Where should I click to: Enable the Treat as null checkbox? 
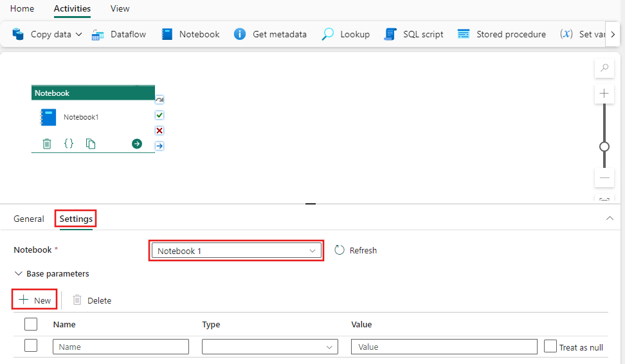pos(550,346)
